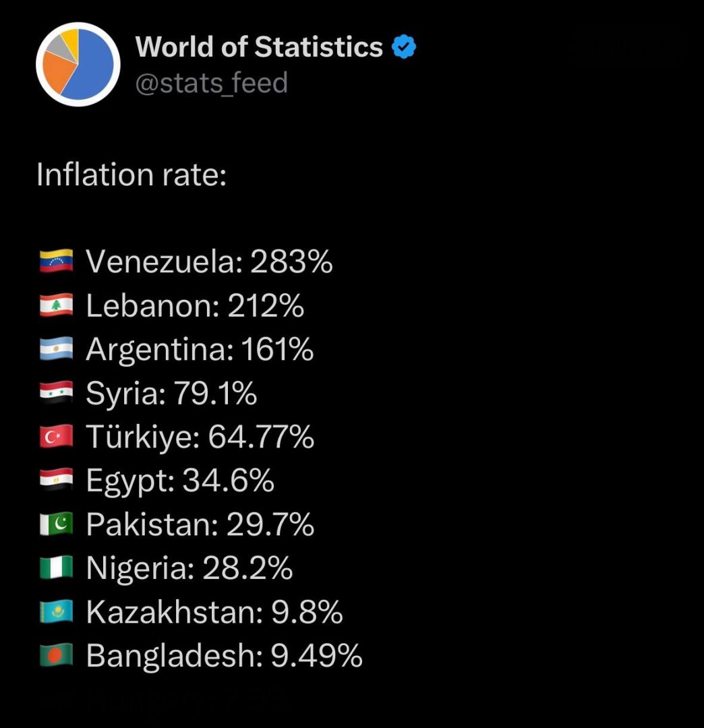Screen dimensions: 704x728
Task: Select the 'Inflation rate:' heading text
Action: pyautogui.click(x=131, y=175)
